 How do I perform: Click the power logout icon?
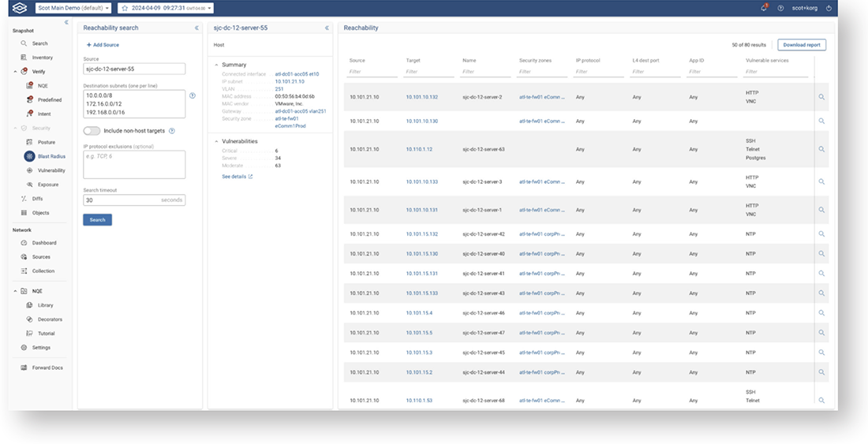click(x=829, y=8)
